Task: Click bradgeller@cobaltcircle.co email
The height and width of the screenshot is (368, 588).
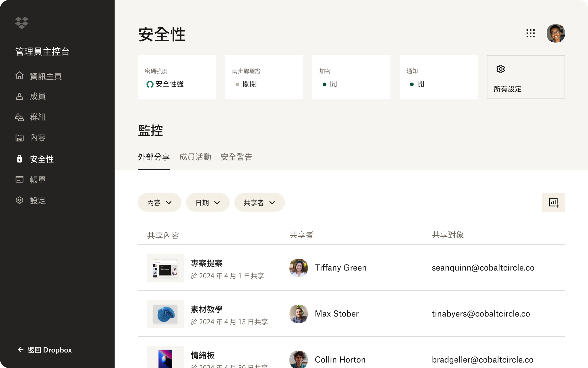Action: tap(483, 360)
